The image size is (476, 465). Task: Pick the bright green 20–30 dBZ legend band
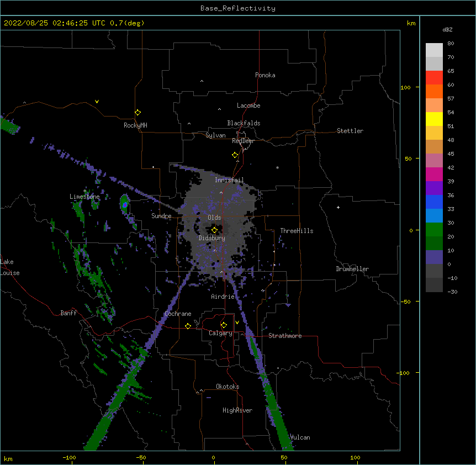[x=434, y=230]
